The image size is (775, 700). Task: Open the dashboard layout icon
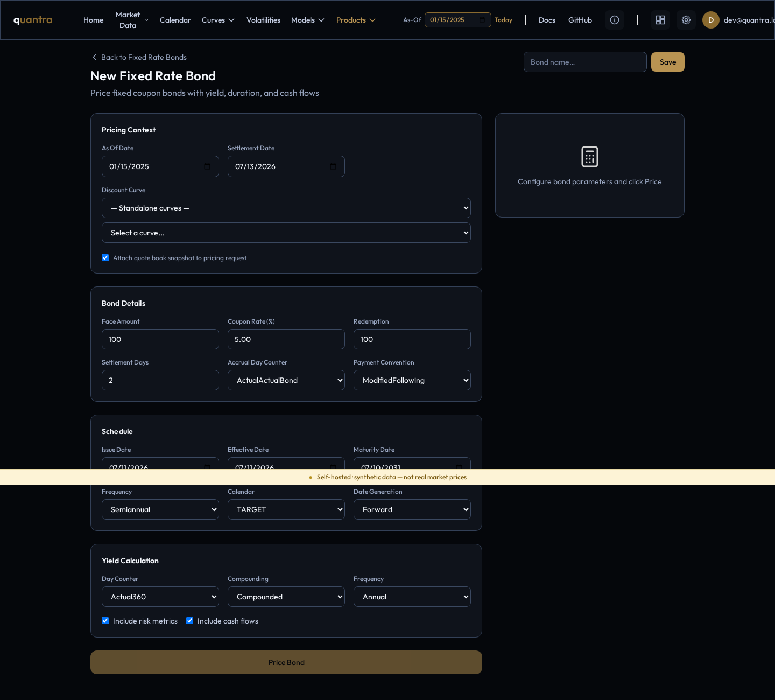[x=660, y=20]
